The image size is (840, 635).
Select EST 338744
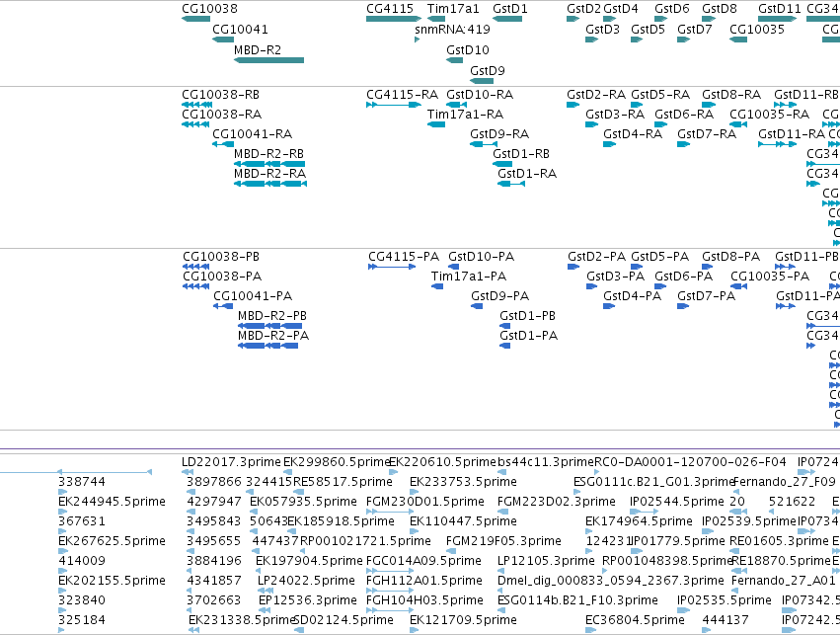coord(82,482)
